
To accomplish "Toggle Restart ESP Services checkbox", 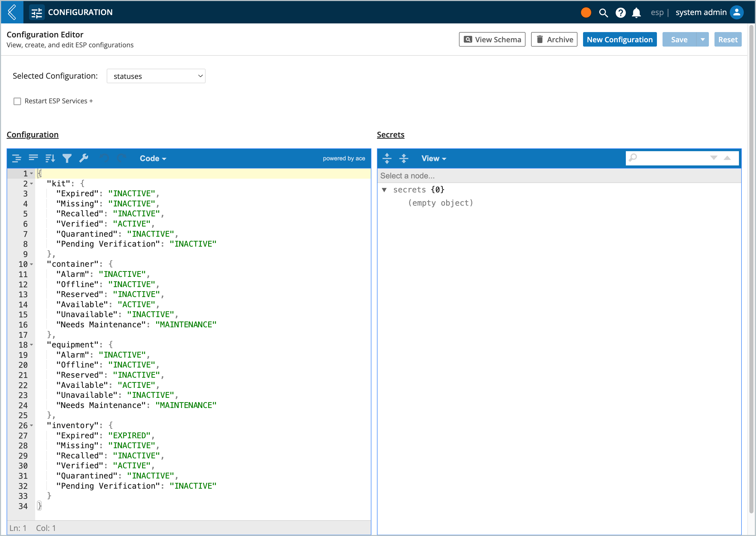I will [17, 101].
